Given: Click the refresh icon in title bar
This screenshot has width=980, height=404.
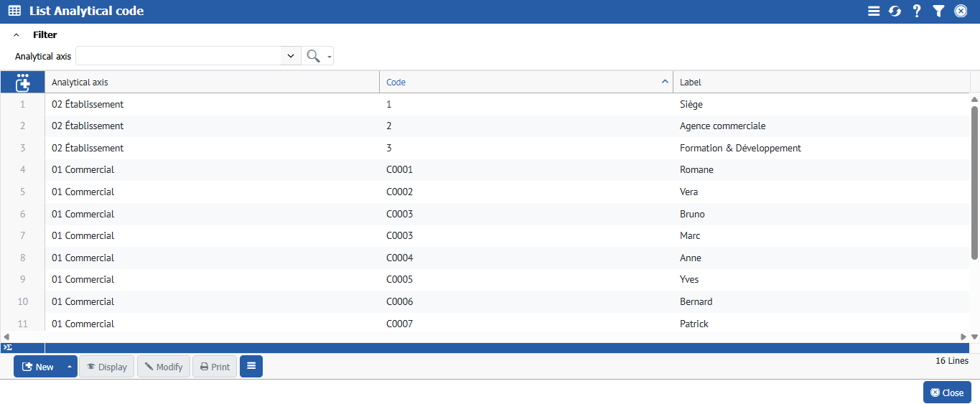Looking at the screenshot, I should coord(895,11).
